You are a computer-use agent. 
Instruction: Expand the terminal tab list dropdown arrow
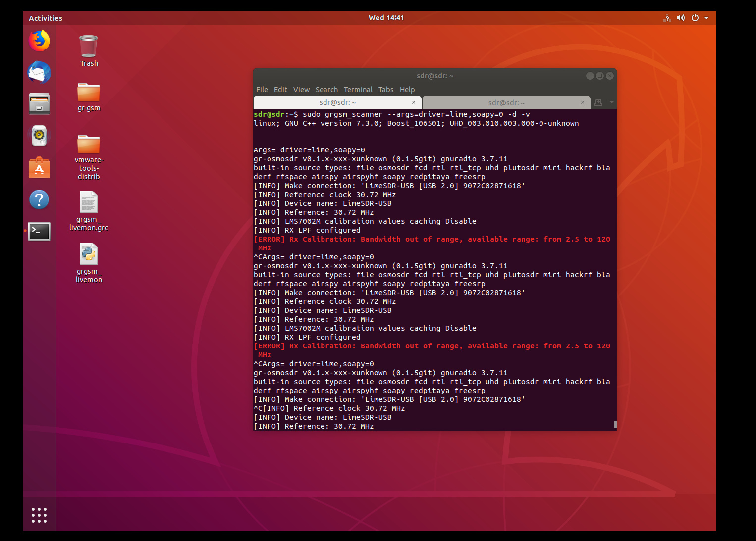pyautogui.click(x=612, y=102)
